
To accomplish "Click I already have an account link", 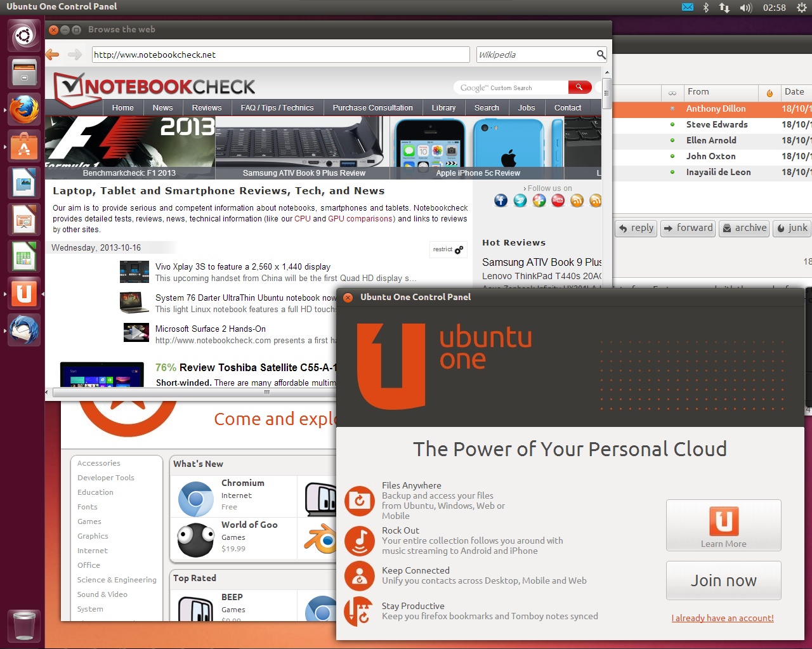I will [723, 618].
